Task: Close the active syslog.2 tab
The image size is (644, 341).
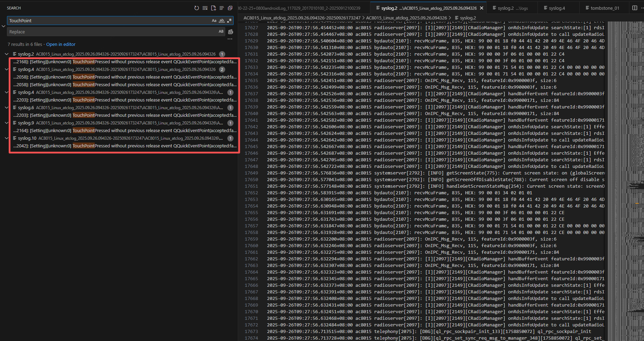Action: (482, 8)
